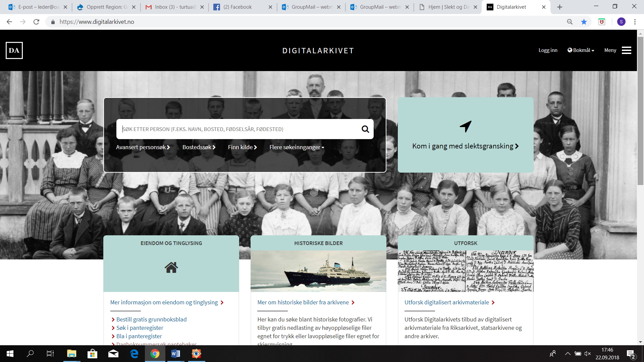Reload the page with refresh icon

(x=36, y=22)
